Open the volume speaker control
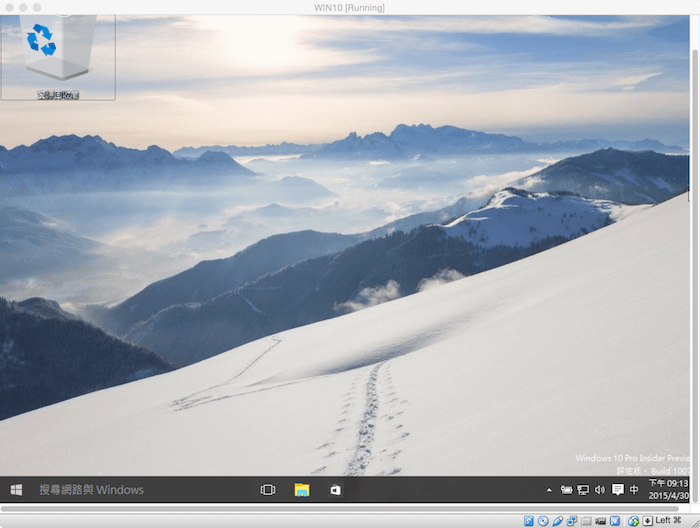The height and width of the screenshot is (528, 700). (x=600, y=490)
